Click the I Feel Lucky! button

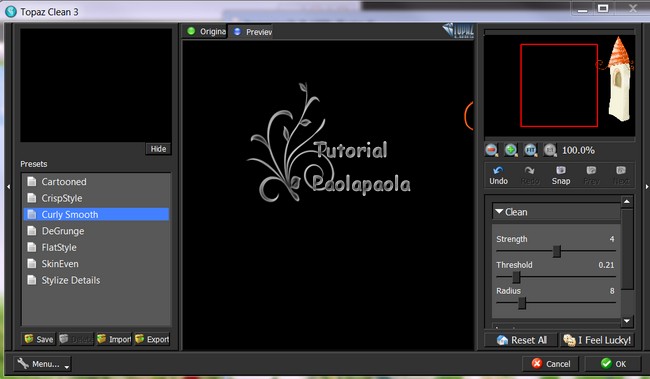pos(597,340)
